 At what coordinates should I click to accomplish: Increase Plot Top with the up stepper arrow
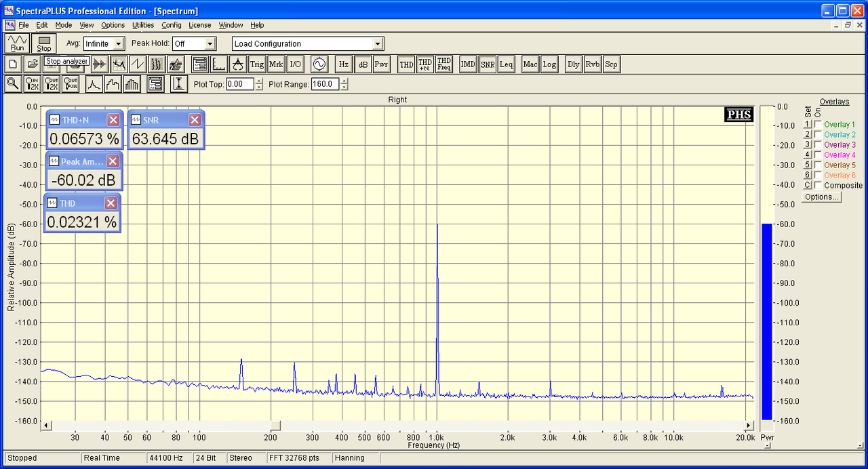coord(259,81)
